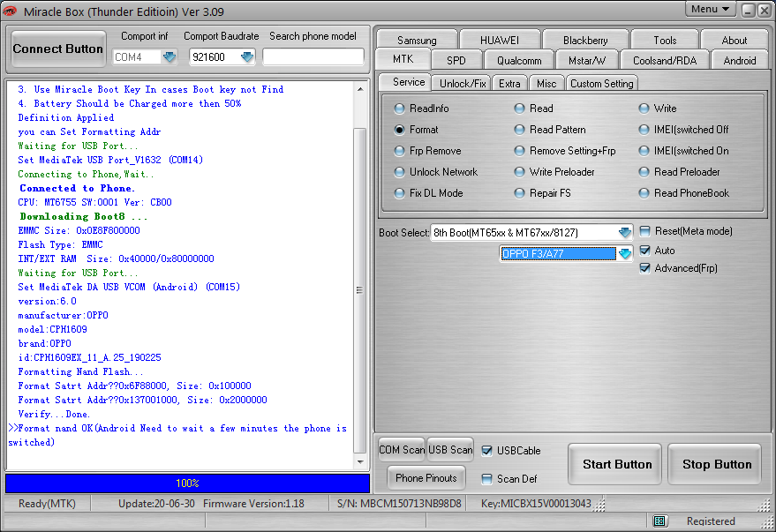Screen dimensions: 776x532
Task: Click the status bar grid icon near Registered
Action: [x=659, y=521]
